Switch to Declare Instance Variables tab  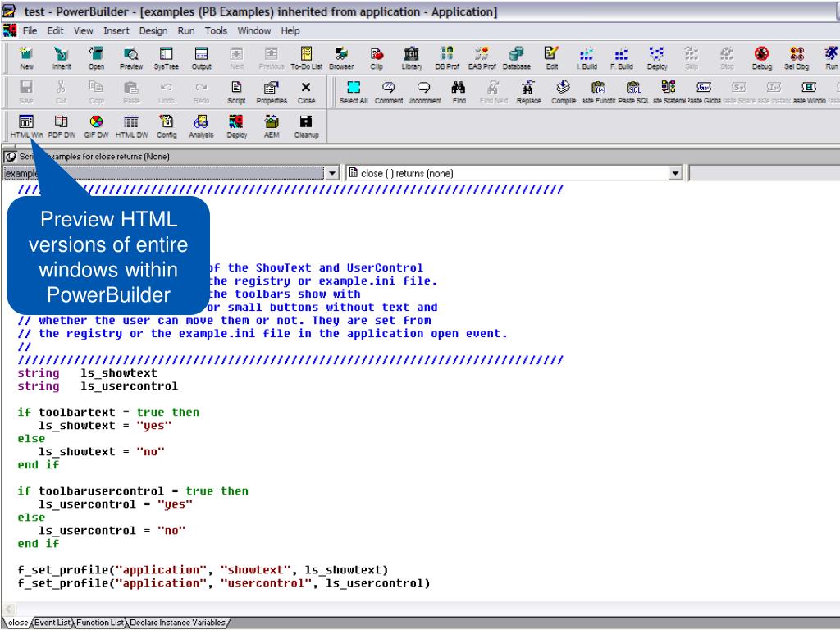(177, 623)
